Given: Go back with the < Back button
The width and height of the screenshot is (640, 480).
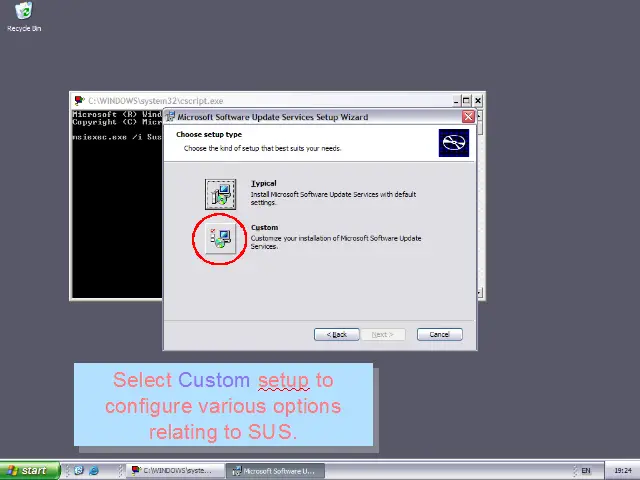Looking at the screenshot, I should pyautogui.click(x=337, y=334).
